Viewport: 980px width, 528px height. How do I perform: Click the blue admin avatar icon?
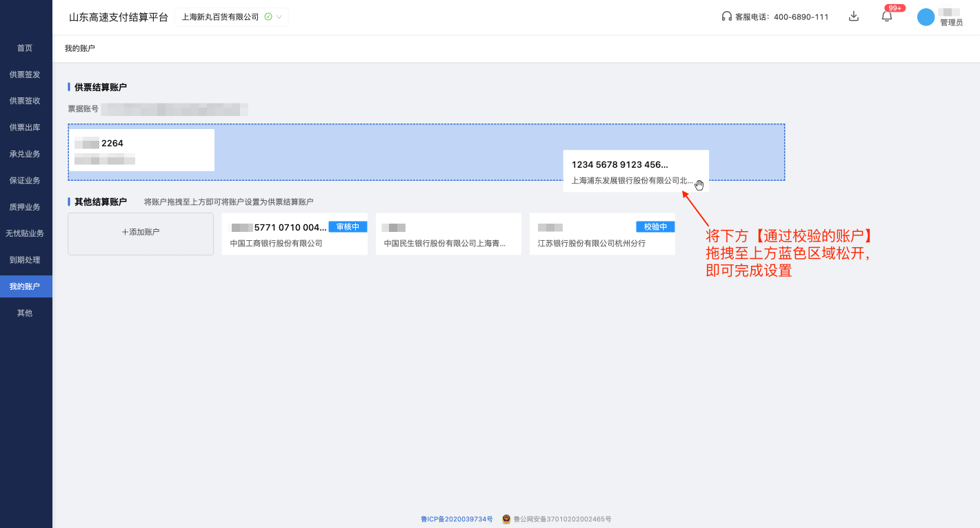click(926, 17)
